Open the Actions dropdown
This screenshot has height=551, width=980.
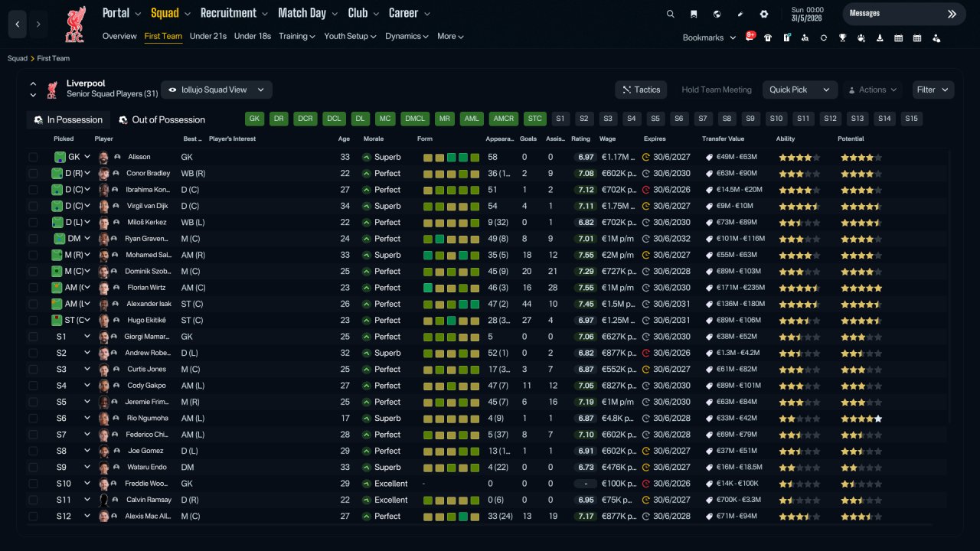point(873,90)
